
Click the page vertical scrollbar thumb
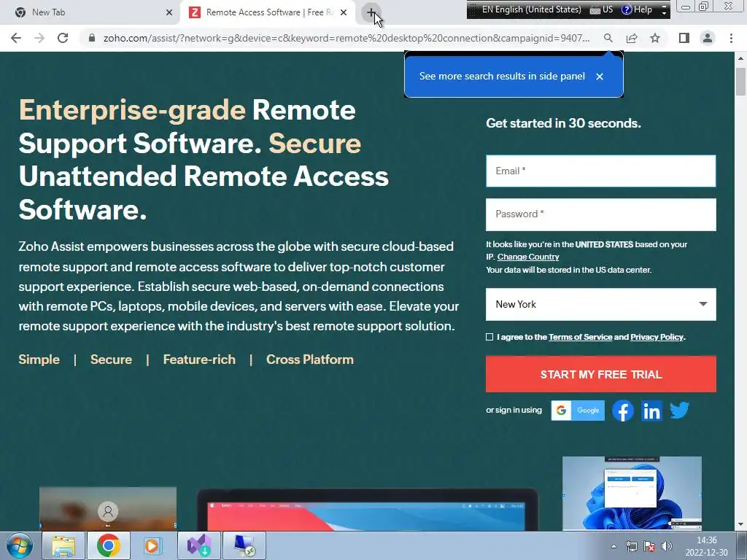click(740, 82)
